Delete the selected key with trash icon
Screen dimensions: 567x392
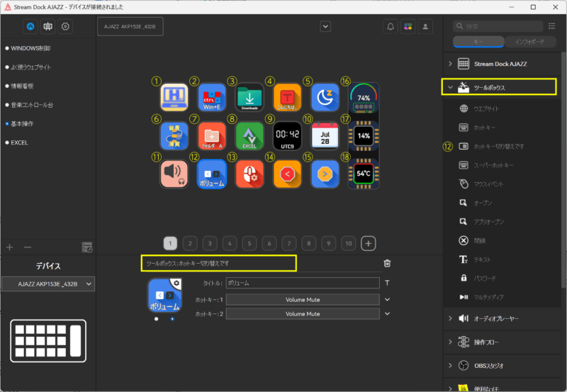click(x=387, y=263)
